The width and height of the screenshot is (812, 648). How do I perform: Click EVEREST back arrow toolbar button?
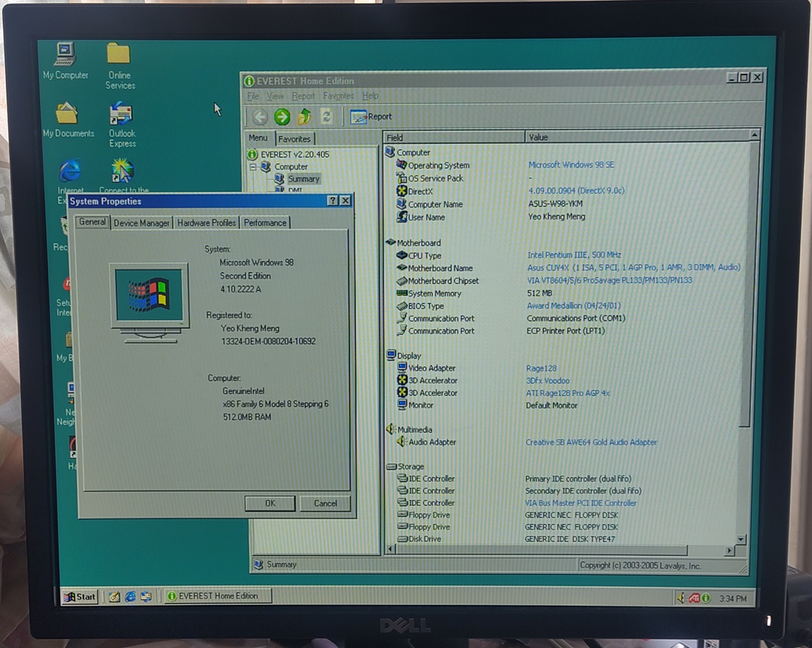(260, 116)
